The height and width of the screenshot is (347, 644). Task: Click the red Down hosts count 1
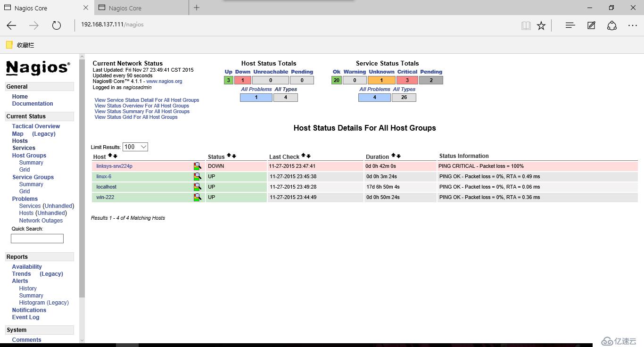[243, 80]
